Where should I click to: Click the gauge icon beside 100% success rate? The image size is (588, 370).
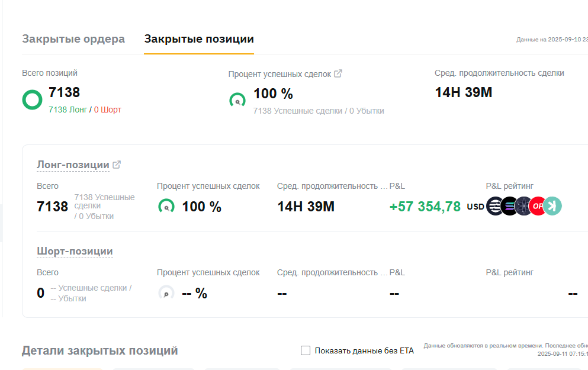[237, 100]
